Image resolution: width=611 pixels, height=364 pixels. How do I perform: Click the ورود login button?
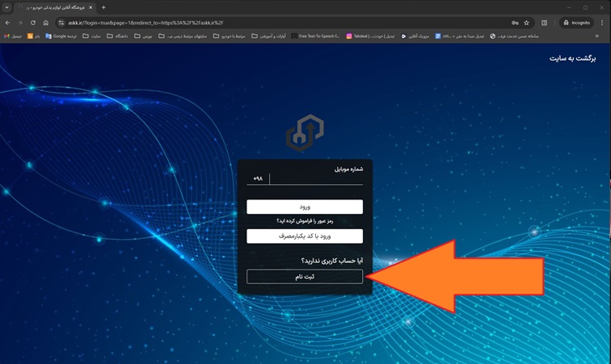click(x=305, y=207)
